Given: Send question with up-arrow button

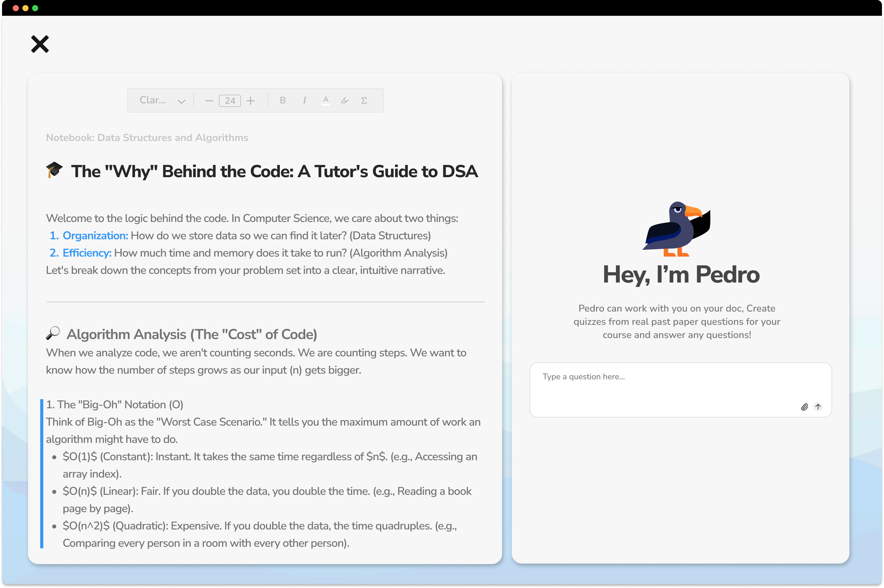Looking at the screenshot, I should pyautogui.click(x=818, y=407).
